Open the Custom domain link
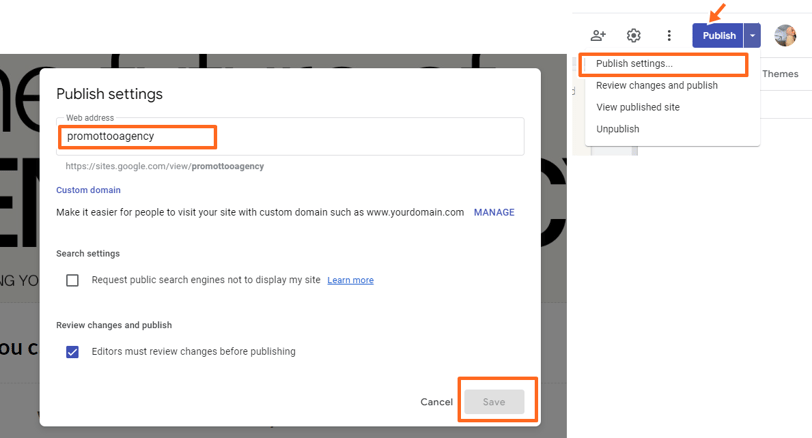This screenshot has width=812, height=438. pyautogui.click(x=89, y=190)
